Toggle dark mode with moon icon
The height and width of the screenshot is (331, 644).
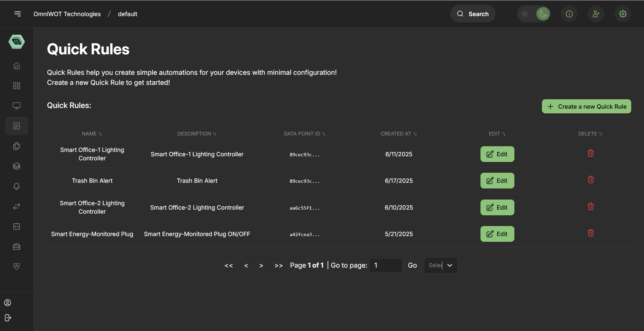[543, 14]
